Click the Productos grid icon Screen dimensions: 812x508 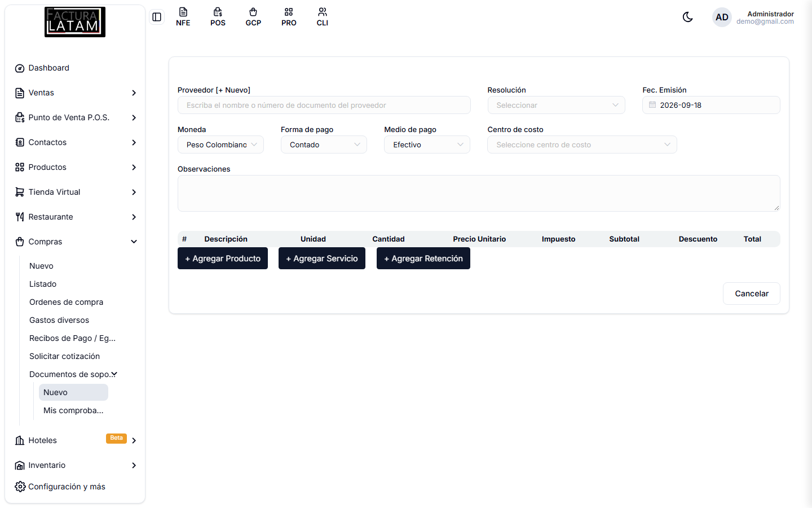click(20, 168)
